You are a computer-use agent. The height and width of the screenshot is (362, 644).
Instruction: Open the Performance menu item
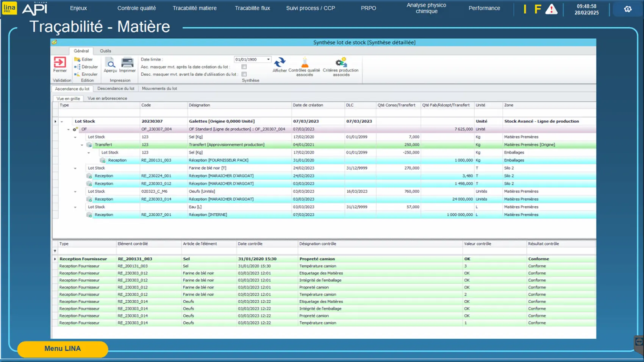coord(484,8)
